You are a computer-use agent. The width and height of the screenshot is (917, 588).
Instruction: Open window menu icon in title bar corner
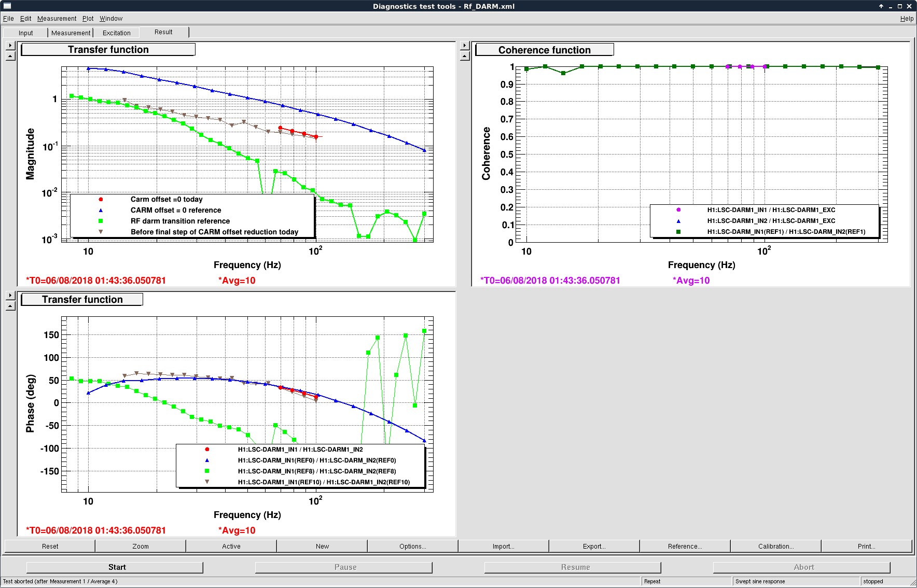point(7,6)
